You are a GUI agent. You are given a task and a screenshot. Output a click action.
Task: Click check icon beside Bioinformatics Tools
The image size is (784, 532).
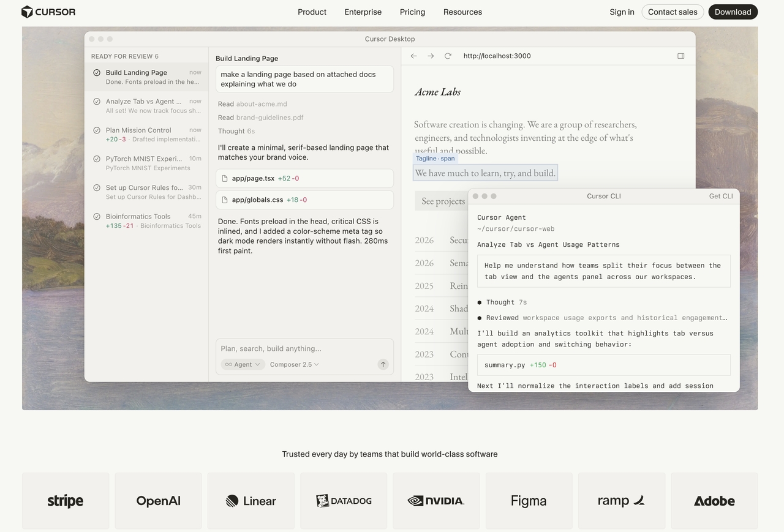[97, 216]
